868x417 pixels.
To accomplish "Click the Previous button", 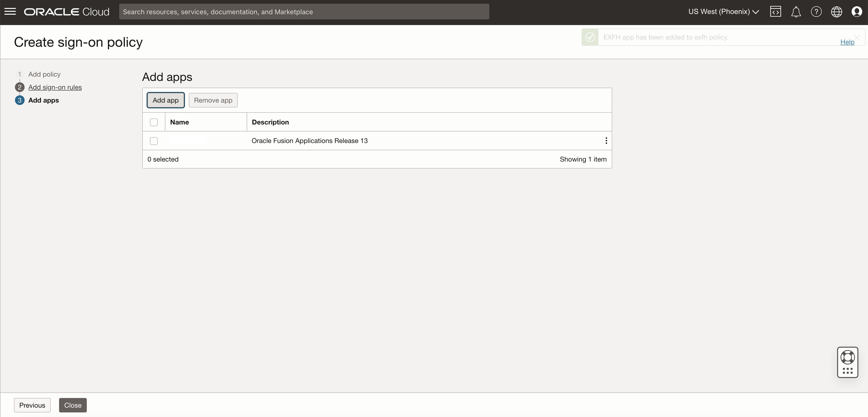I will tap(32, 405).
